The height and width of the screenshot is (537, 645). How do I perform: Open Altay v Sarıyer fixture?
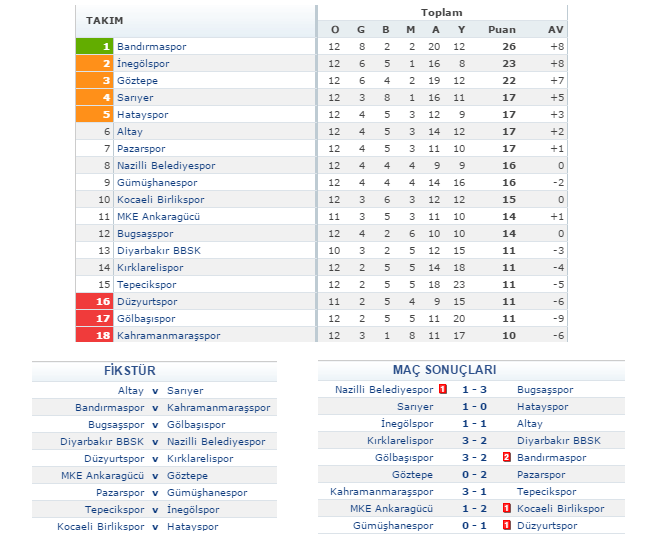tap(155, 391)
